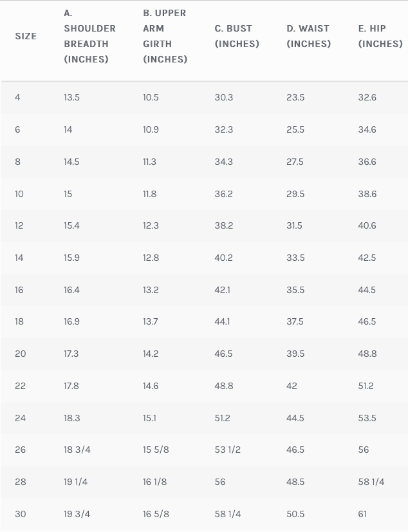Click the waist value 42 for size 22
The image size is (408, 532).
[x=292, y=386]
